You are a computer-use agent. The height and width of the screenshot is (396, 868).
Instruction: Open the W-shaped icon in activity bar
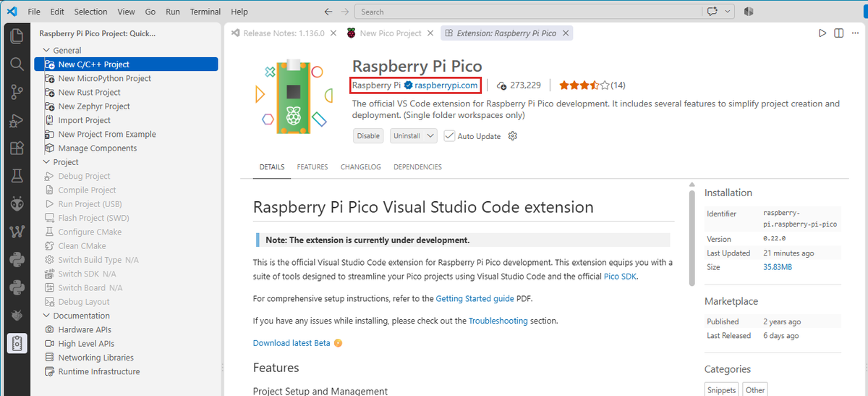(x=17, y=232)
